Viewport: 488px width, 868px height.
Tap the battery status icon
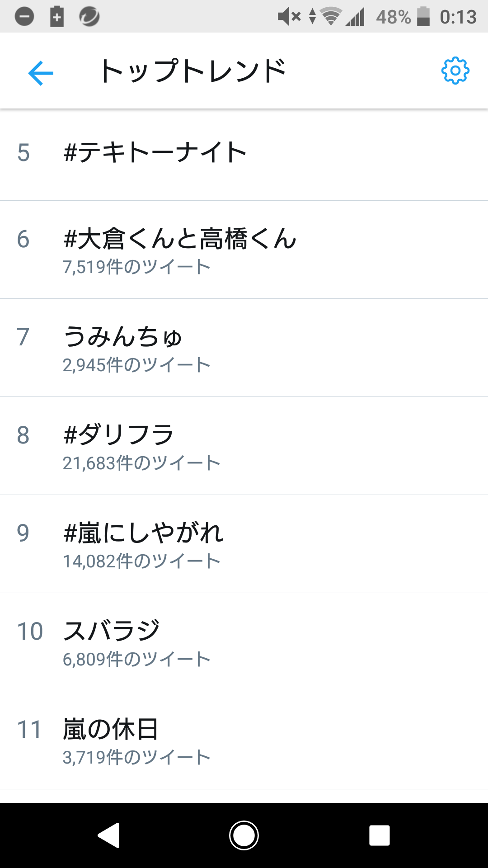tap(423, 17)
